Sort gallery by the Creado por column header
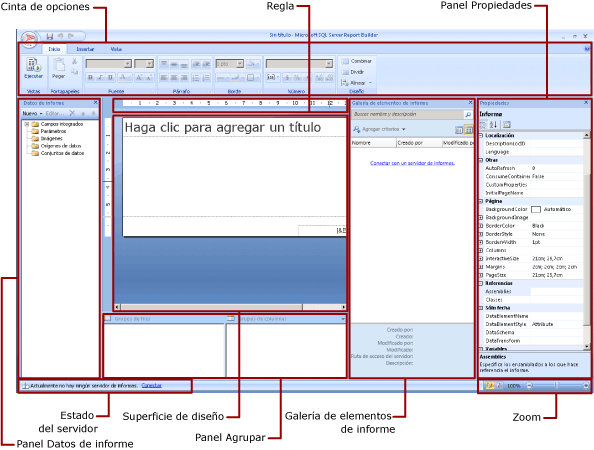This screenshot has width=594, height=450. tap(419, 143)
